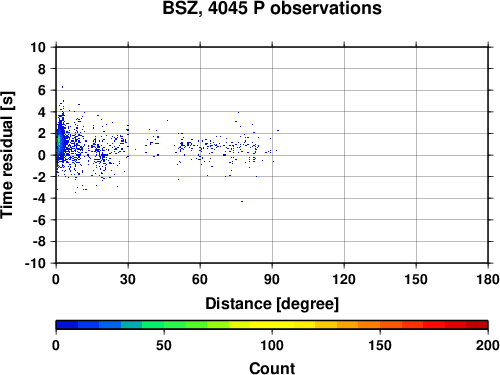Click the isolated outlier point below -4 seconds
Image resolution: width=500 pixels, height=375 pixels.
[x=242, y=201]
